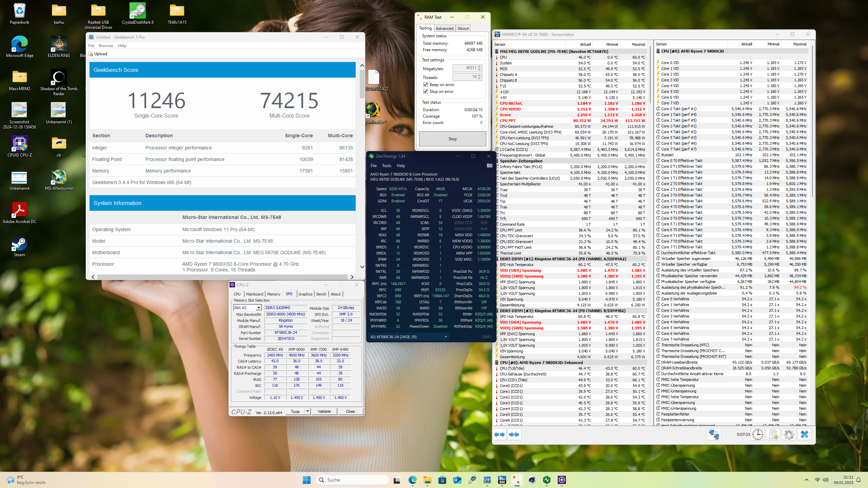Select Steam desktop shortcut

[x=19, y=246]
